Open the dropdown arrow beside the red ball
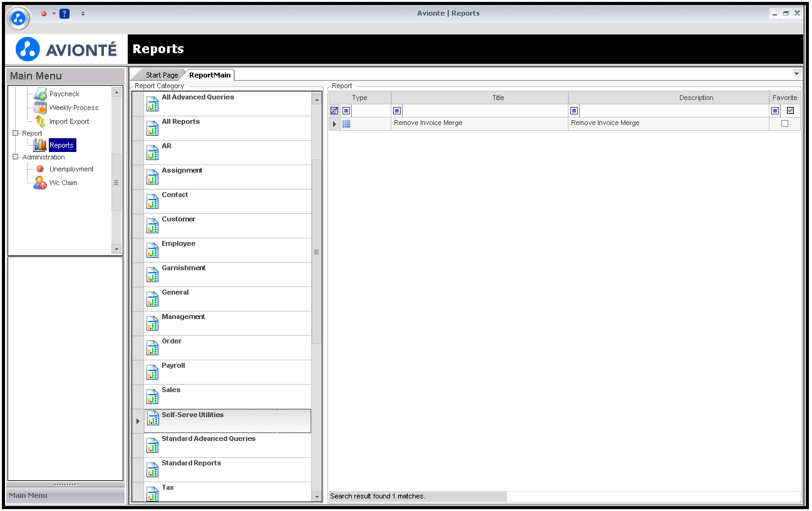812x511 pixels. click(54, 13)
